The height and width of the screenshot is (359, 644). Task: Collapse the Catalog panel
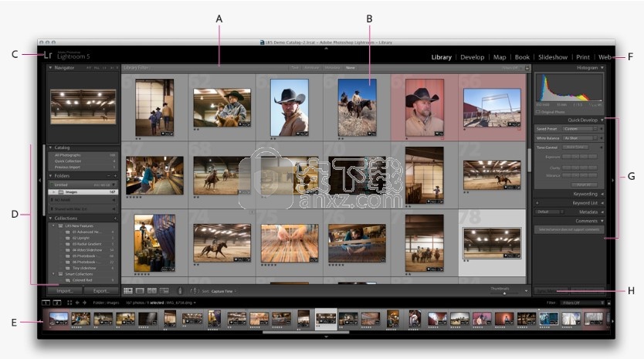[50, 147]
